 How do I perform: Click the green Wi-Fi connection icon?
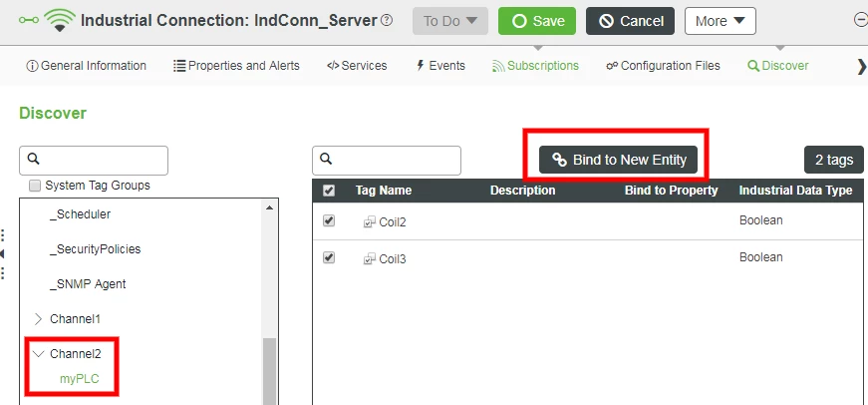tap(60, 20)
